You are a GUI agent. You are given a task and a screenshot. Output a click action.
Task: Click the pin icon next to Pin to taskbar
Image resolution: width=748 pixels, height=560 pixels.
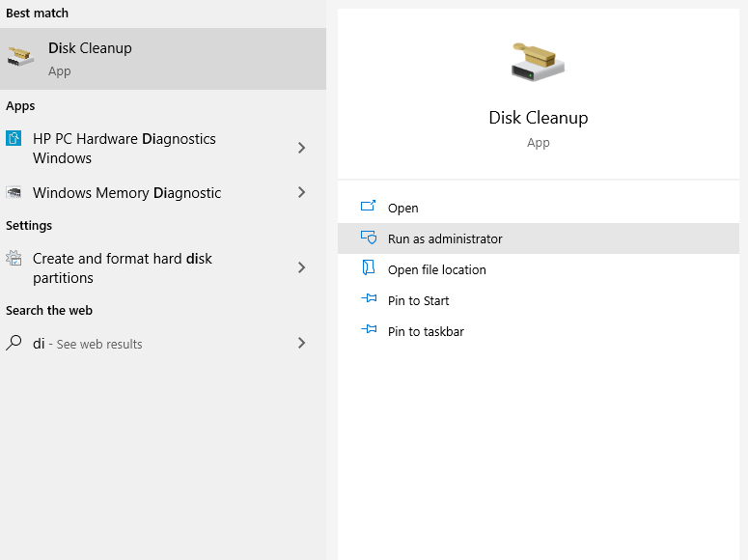pyautogui.click(x=369, y=329)
